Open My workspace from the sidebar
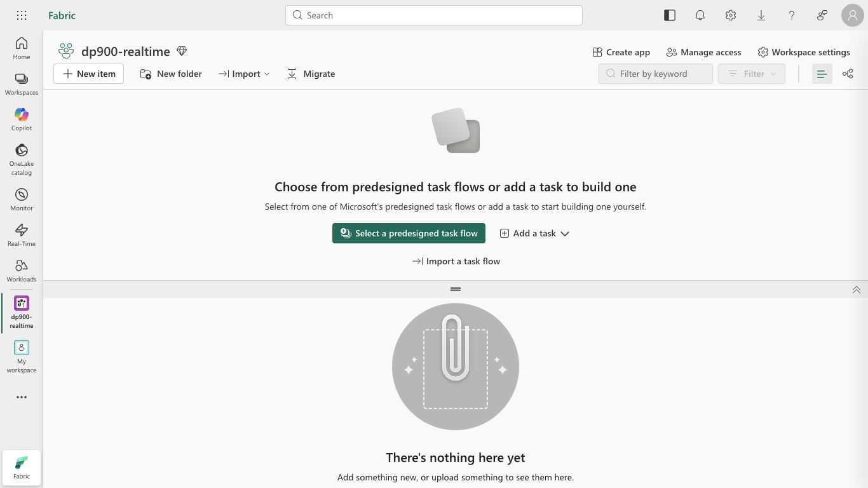The image size is (868, 488). pyautogui.click(x=22, y=357)
